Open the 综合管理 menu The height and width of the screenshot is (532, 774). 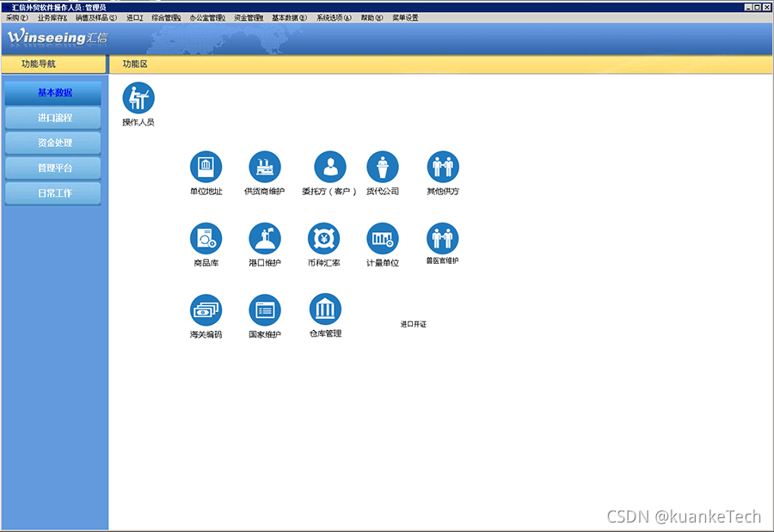166,18
